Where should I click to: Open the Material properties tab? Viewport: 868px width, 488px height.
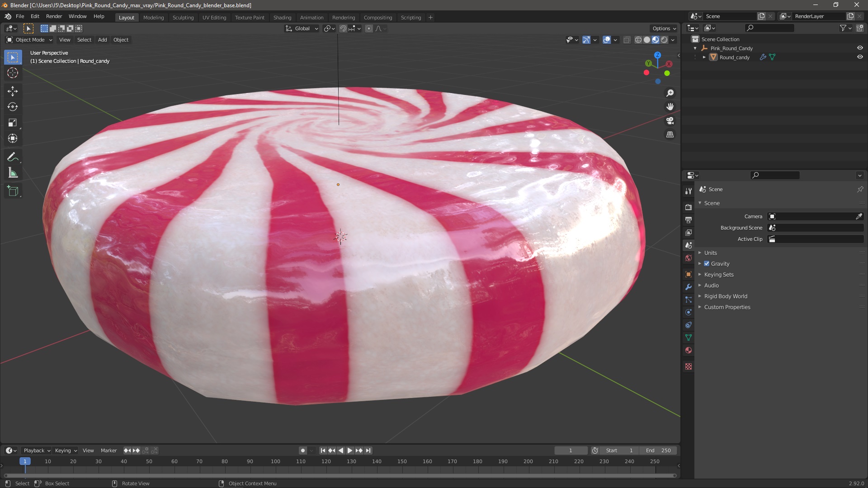pos(689,350)
